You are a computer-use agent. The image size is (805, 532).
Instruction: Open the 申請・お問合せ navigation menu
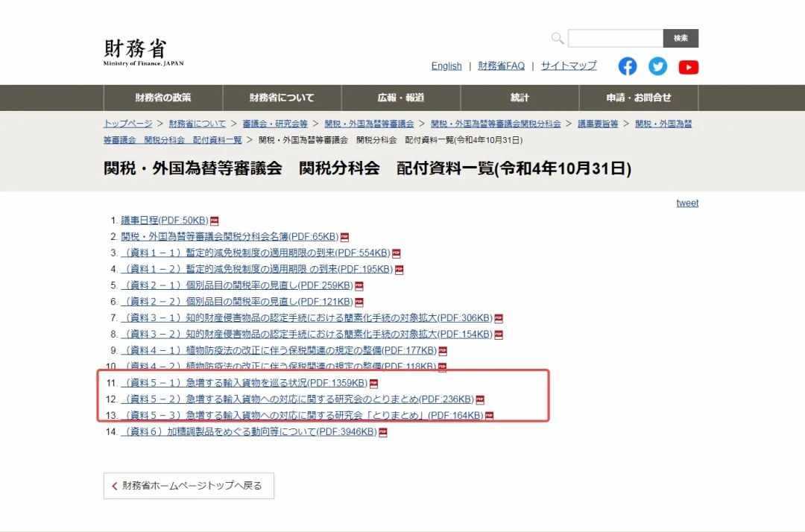639,98
